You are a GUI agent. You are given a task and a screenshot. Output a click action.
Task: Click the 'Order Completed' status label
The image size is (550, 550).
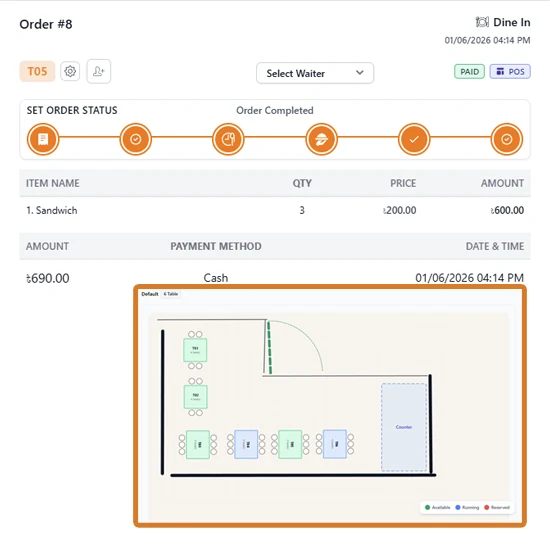click(x=275, y=110)
